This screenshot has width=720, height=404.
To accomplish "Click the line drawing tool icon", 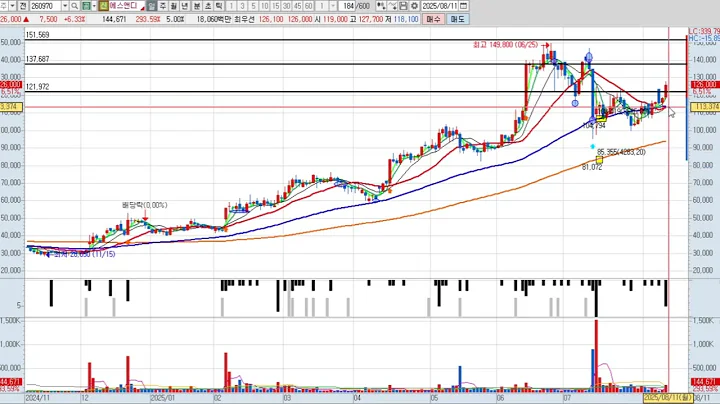I will coord(393,6).
